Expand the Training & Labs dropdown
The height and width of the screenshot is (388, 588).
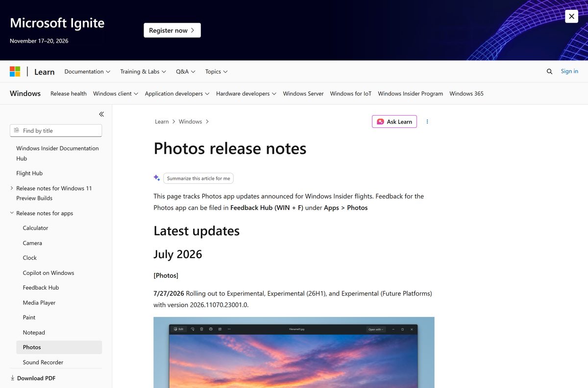[143, 72]
